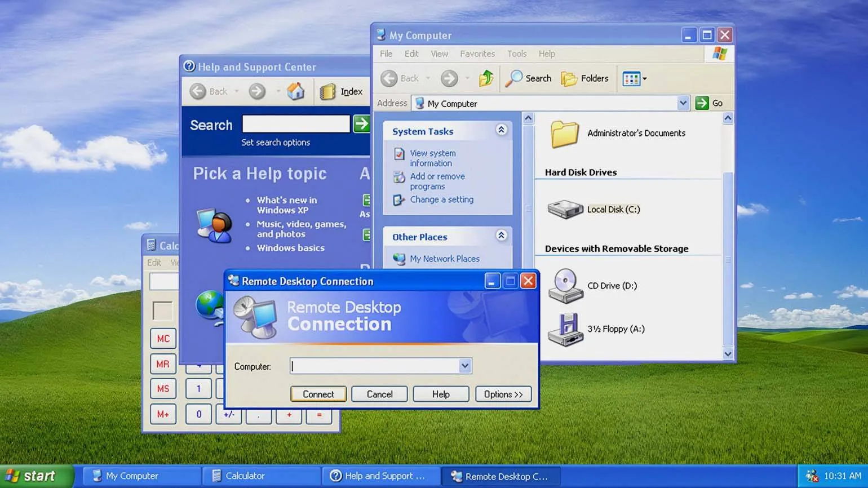Click the Administrator's Documents folder
This screenshot has height=488, width=868.
pos(565,134)
